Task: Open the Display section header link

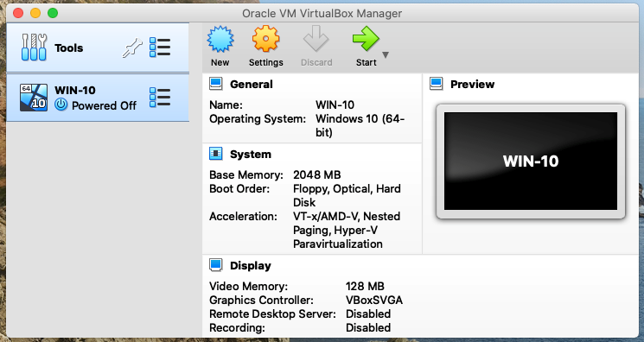Action: tap(251, 266)
